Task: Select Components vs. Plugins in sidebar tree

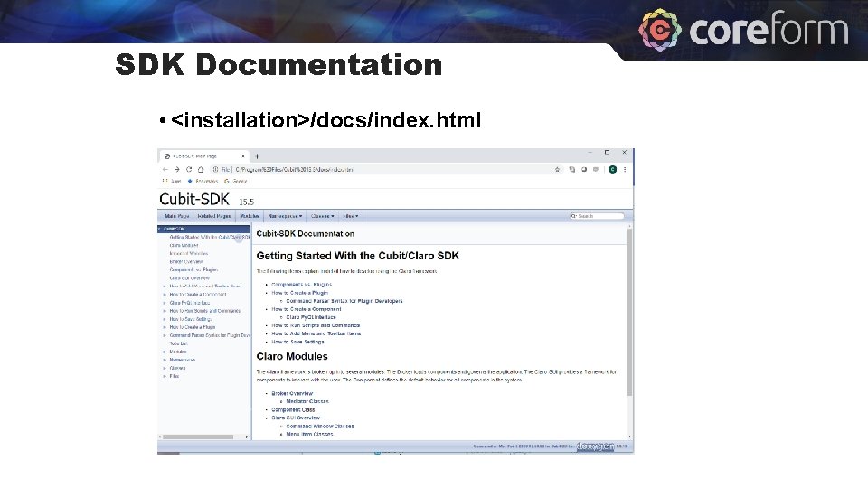Action: click(x=193, y=270)
